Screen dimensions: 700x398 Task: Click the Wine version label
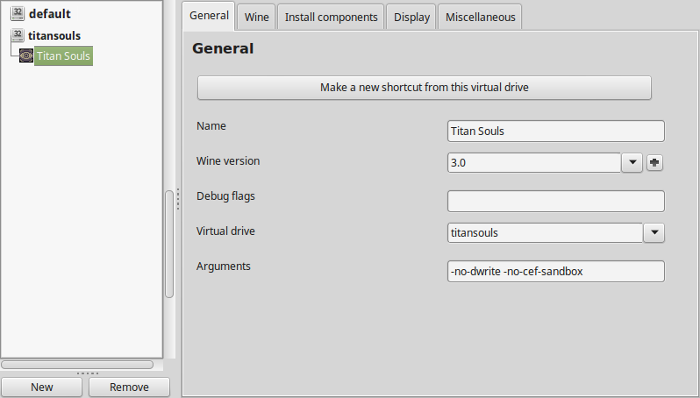228,161
